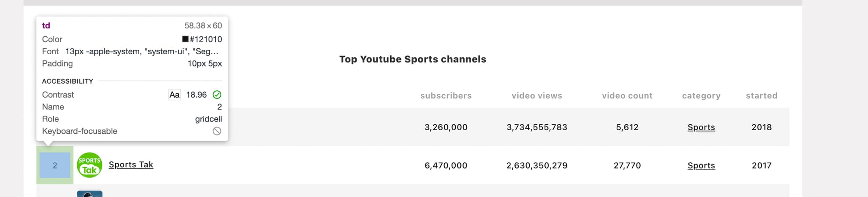Click the Keyboard-focusable not-allowed icon

[x=217, y=131]
